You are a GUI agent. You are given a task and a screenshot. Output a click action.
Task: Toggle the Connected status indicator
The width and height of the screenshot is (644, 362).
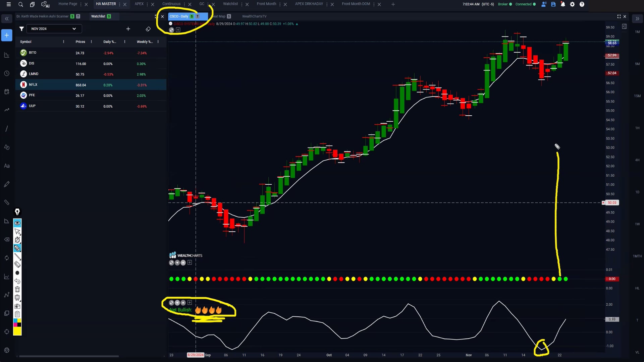point(525,4)
